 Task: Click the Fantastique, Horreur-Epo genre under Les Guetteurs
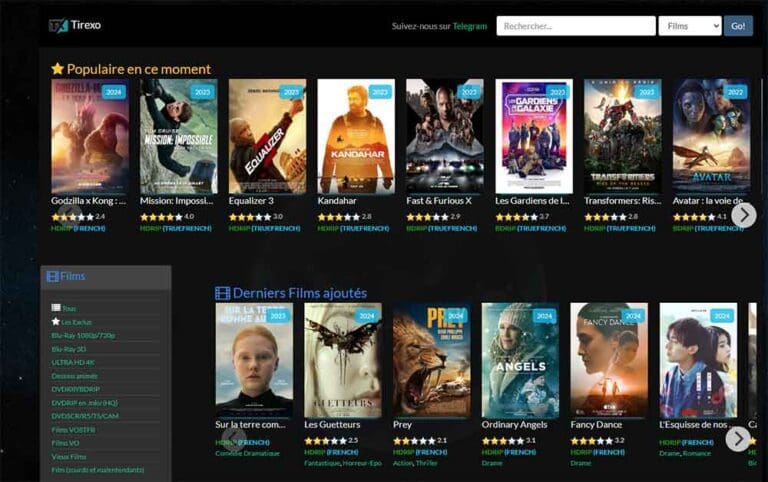(x=343, y=463)
